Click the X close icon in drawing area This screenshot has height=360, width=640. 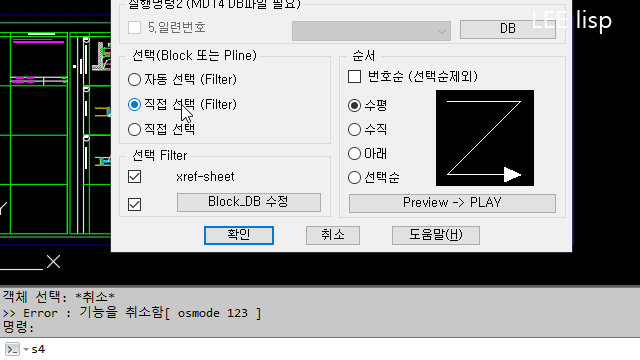pos(53,262)
